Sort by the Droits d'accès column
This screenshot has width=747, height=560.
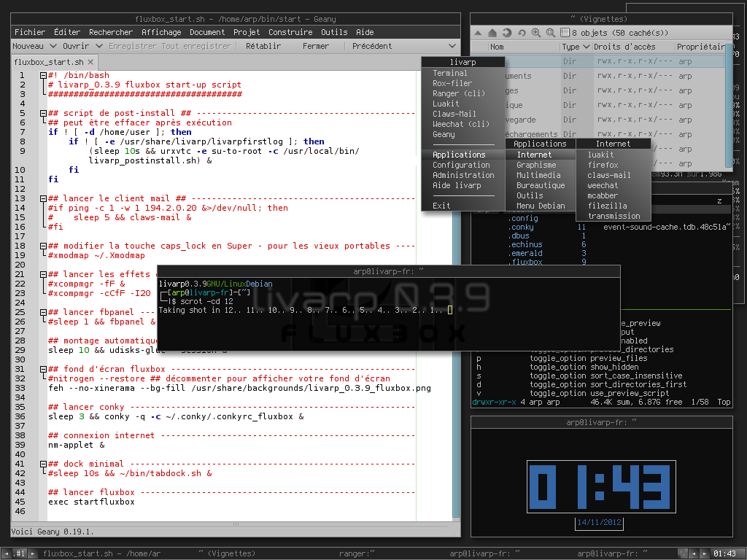click(x=634, y=47)
